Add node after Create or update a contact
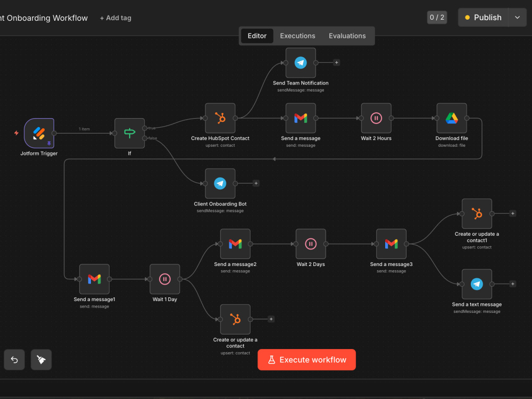Image resolution: width=532 pixels, height=399 pixels. point(271,319)
